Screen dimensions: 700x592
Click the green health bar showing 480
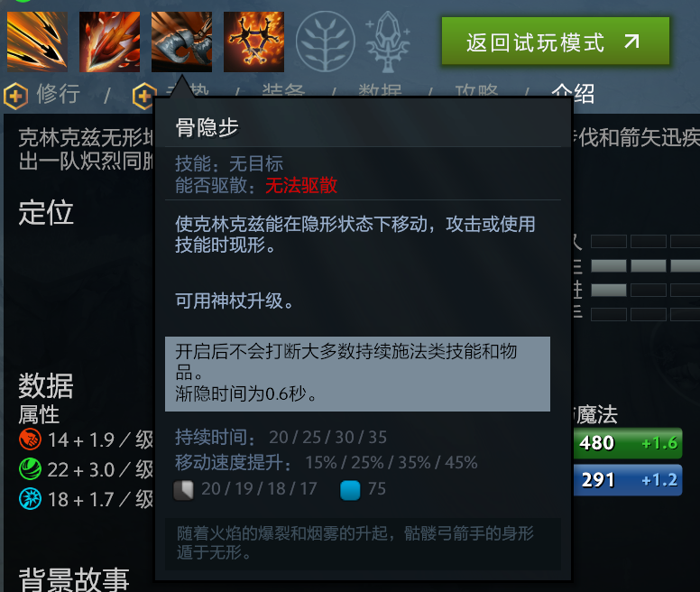[628, 443]
